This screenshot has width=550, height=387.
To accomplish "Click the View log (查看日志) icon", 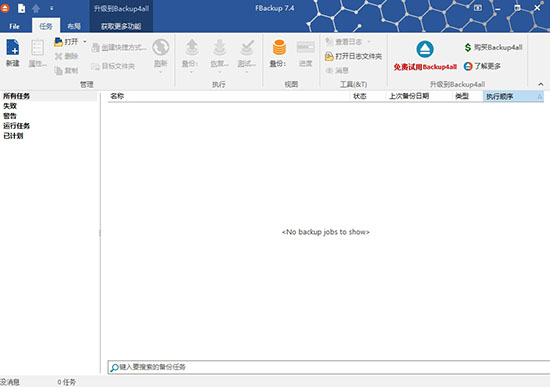I will (329, 42).
